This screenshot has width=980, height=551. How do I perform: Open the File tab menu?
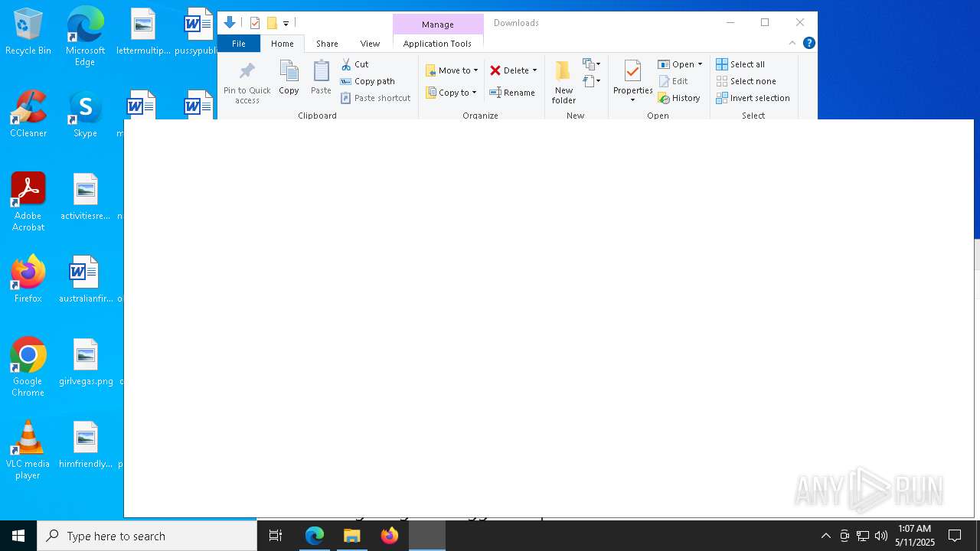[239, 44]
